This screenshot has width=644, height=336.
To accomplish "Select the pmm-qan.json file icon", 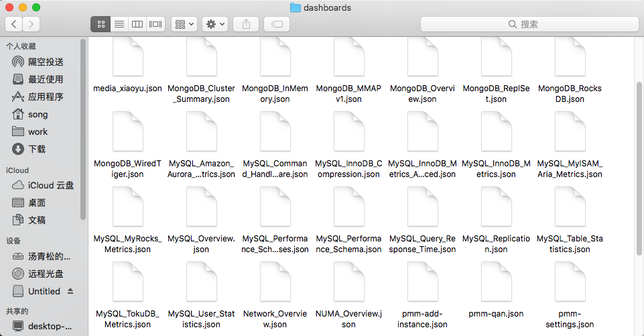I will pos(496,282).
